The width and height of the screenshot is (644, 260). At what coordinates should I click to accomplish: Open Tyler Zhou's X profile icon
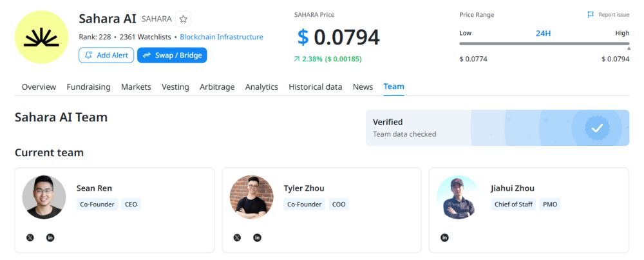pyautogui.click(x=237, y=237)
